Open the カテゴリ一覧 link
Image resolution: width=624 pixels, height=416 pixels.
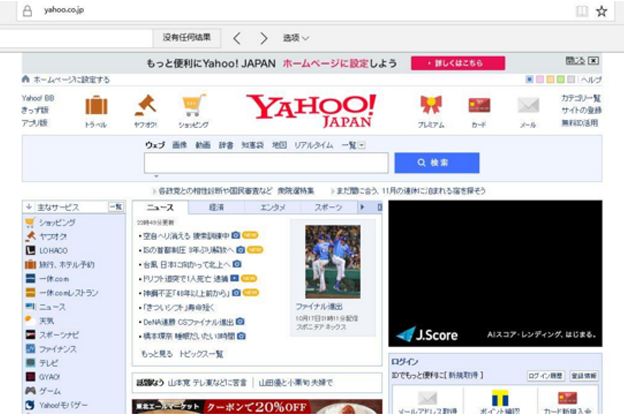(x=581, y=98)
